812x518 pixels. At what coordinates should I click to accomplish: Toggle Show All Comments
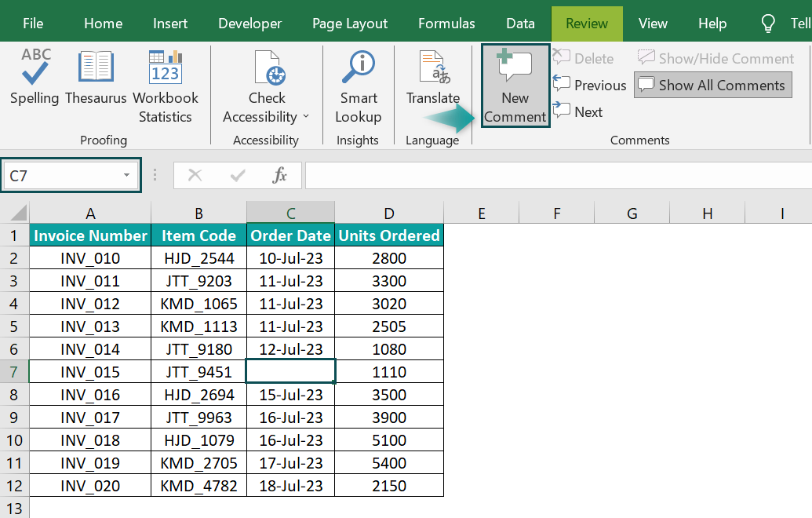[713, 85]
